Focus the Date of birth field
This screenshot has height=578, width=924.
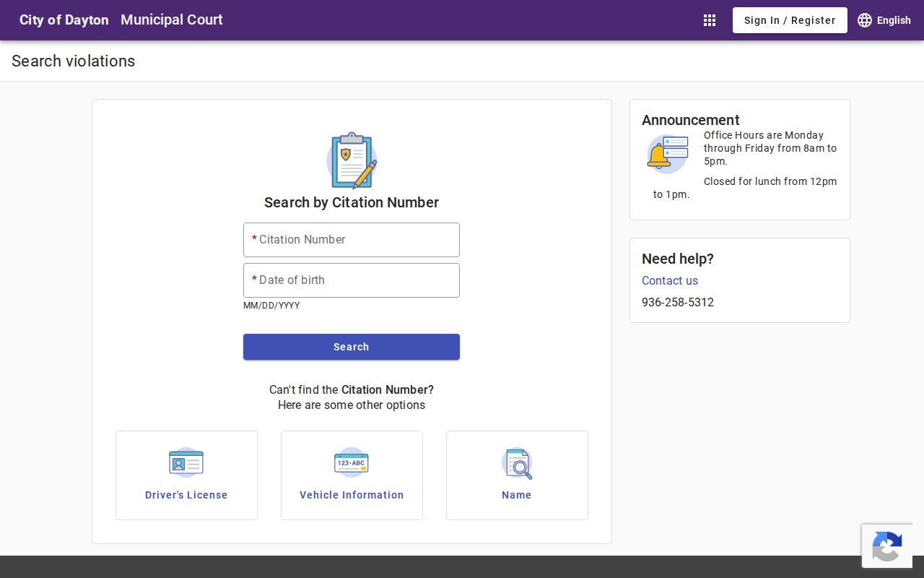pos(352,280)
